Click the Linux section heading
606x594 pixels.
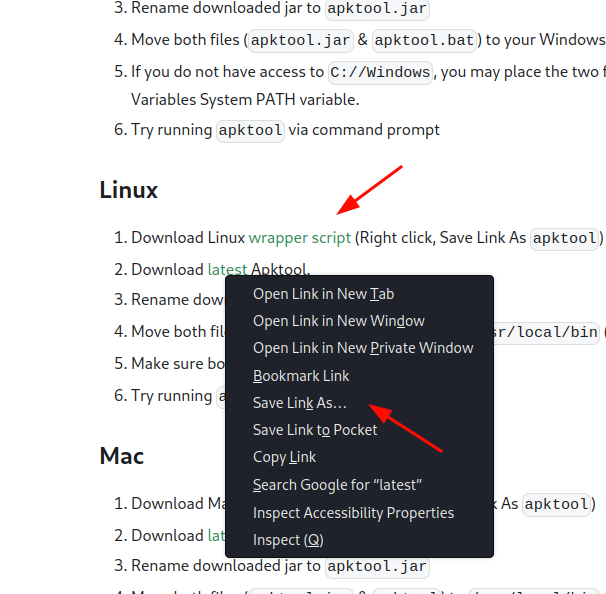tap(129, 190)
